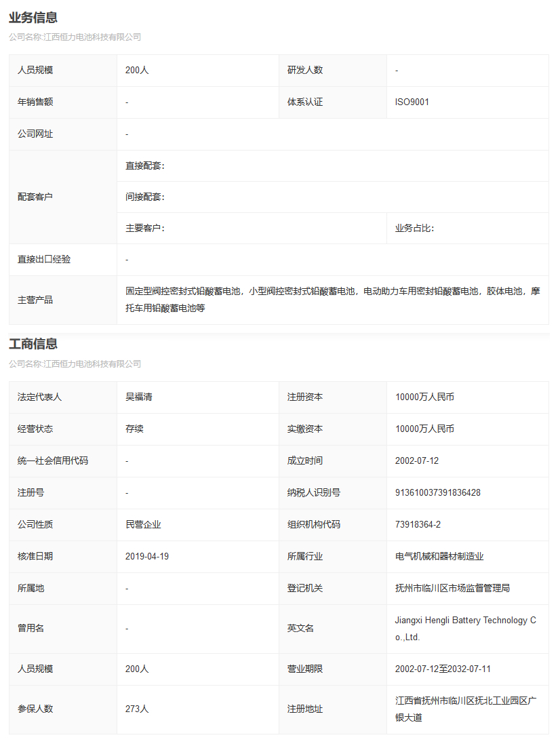Select the organization code 73918364-2
560x746 pixels.
(x=418, y=524)
